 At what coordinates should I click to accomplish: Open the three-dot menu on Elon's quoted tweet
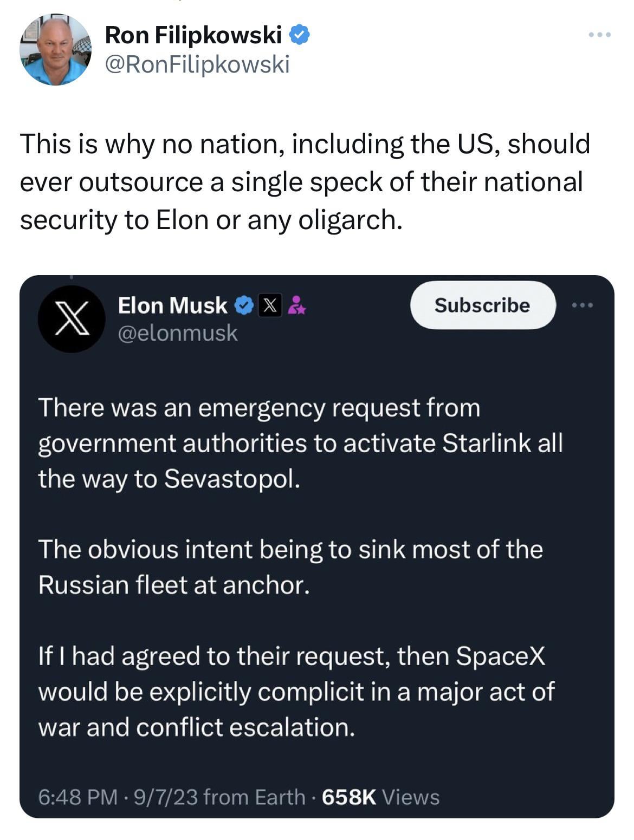(x=584, y=305)
